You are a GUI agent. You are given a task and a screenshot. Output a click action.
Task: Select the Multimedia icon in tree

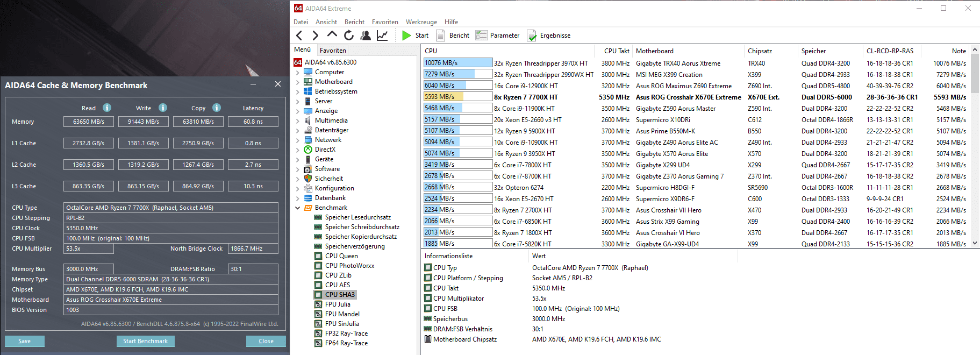(x=308, y=120)
